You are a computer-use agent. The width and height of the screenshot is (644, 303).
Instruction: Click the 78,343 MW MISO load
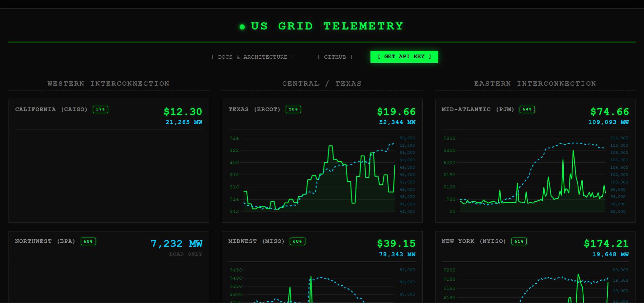(397, 254)
